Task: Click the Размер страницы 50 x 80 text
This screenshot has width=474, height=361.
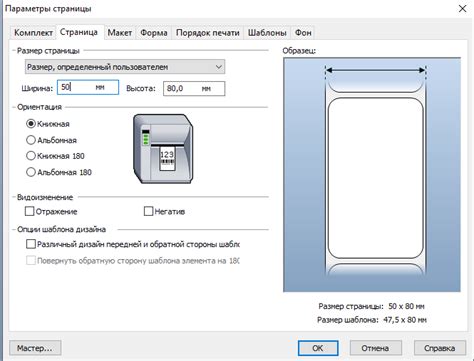Action: click(371, 306)
